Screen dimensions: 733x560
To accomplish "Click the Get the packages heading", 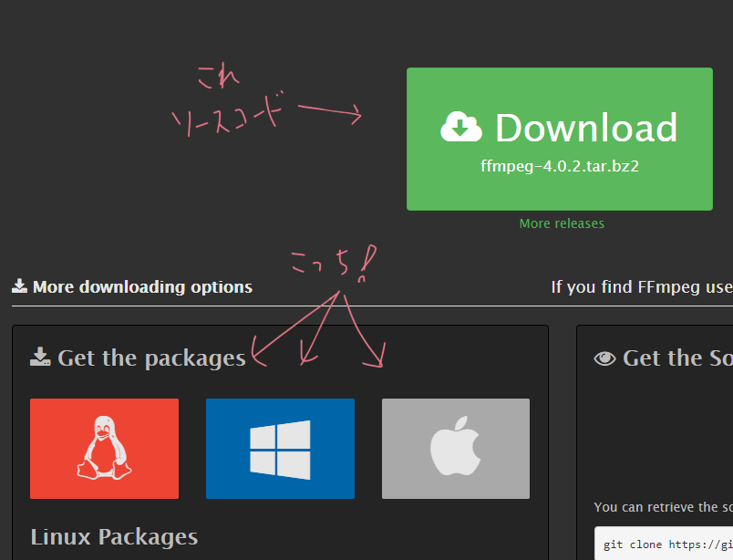I will coord(151,358).
